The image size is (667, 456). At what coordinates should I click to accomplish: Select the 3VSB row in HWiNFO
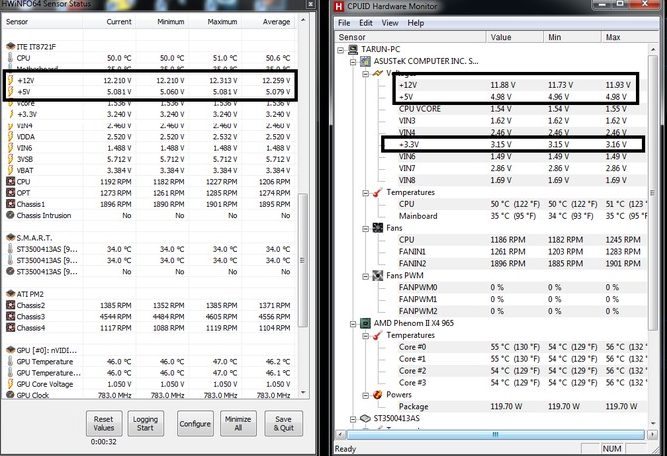149,159
